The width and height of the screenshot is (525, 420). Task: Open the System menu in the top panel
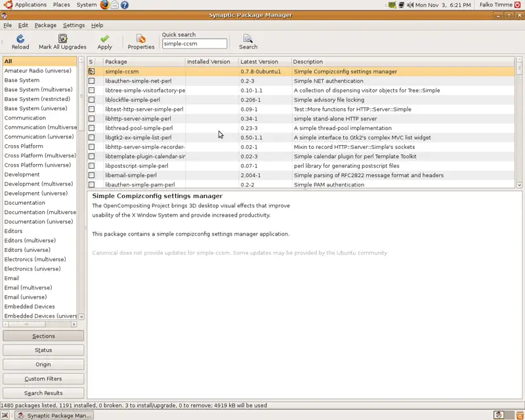point(87,5)
